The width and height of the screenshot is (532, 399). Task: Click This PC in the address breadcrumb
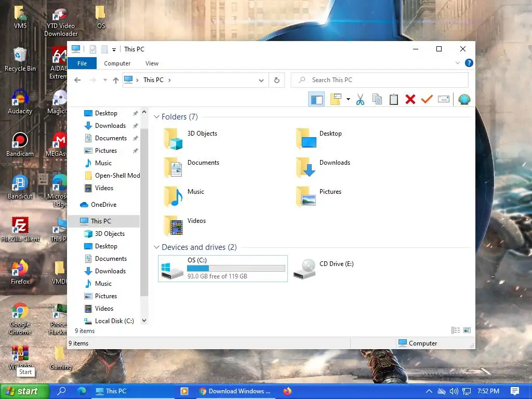(x=153, y=80)
